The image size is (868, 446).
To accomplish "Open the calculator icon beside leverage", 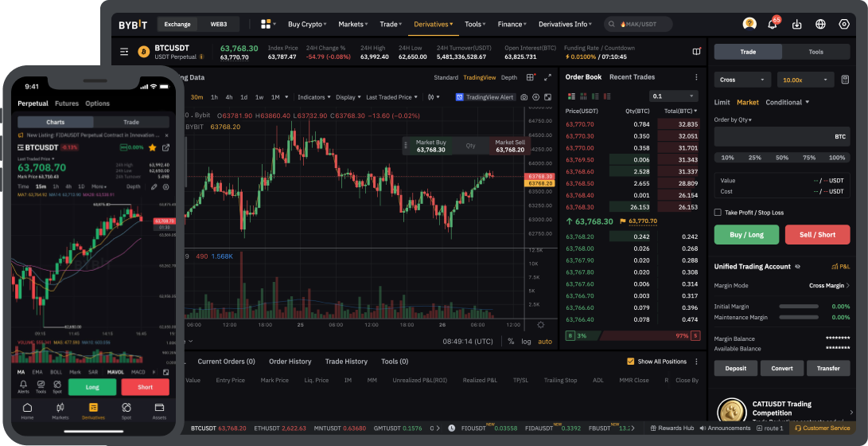I will [845, 80].
